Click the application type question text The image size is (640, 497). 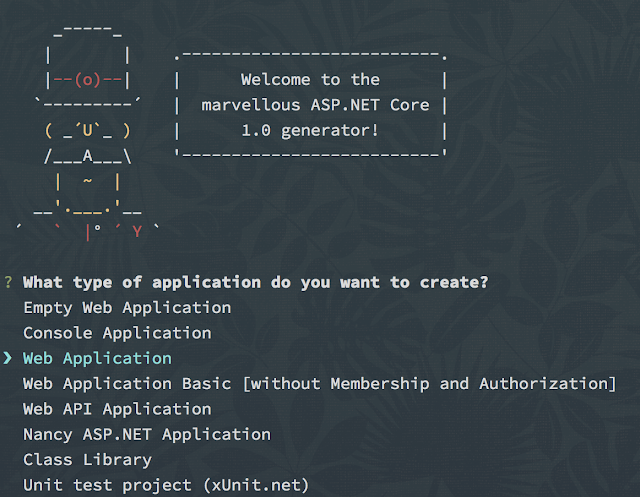click(256, 282)
